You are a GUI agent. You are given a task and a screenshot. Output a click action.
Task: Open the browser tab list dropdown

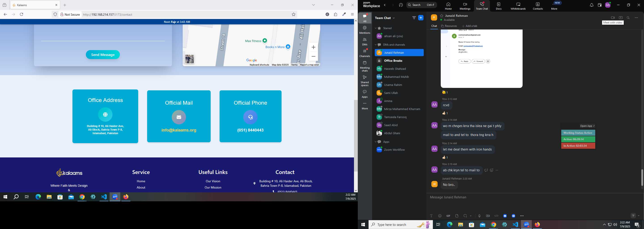pos(314,5)
